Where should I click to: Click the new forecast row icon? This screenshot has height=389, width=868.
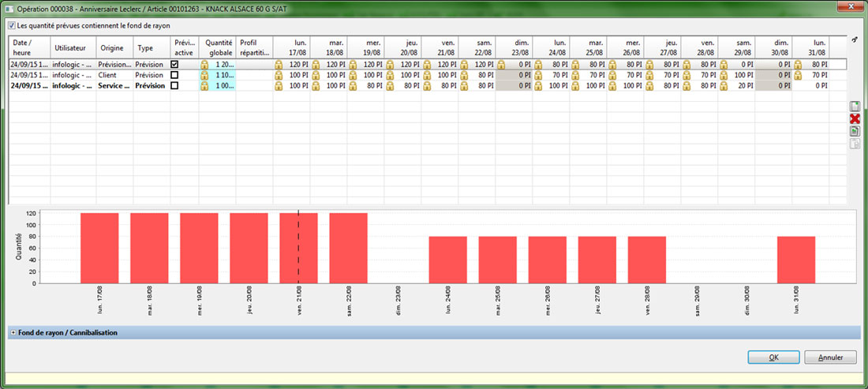855,107
